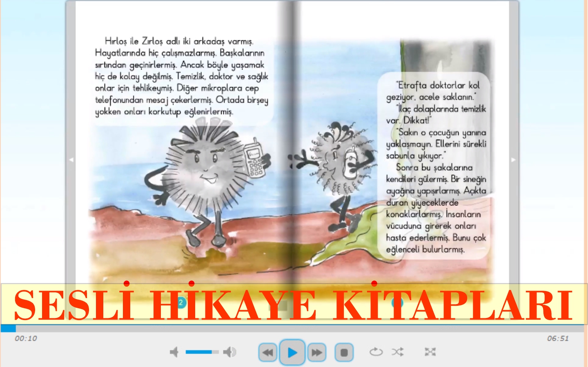Click the play button
588x367 pixels.
click(x=292, y=352)
